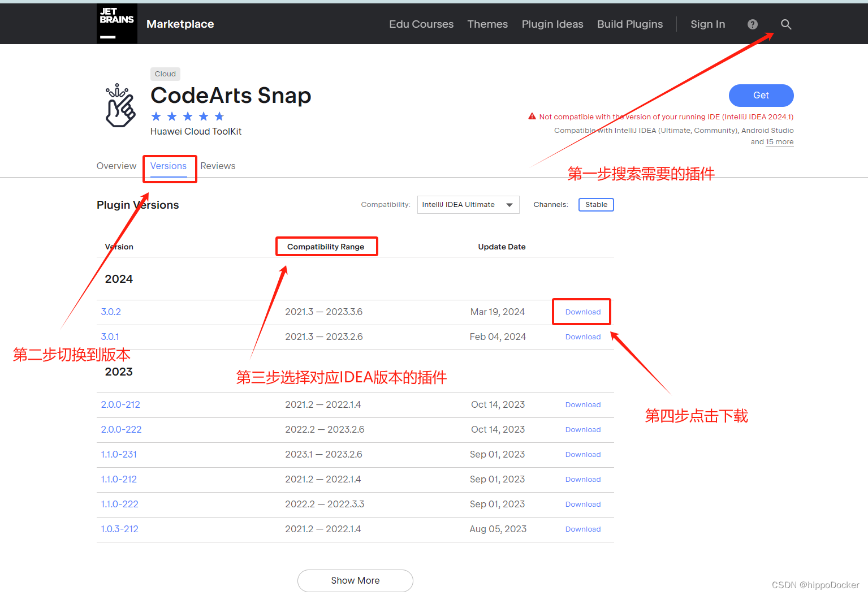Click the 'Aug 05, 2023' date cell
Viewport: 868px width, 595px height.
(498, 529)
